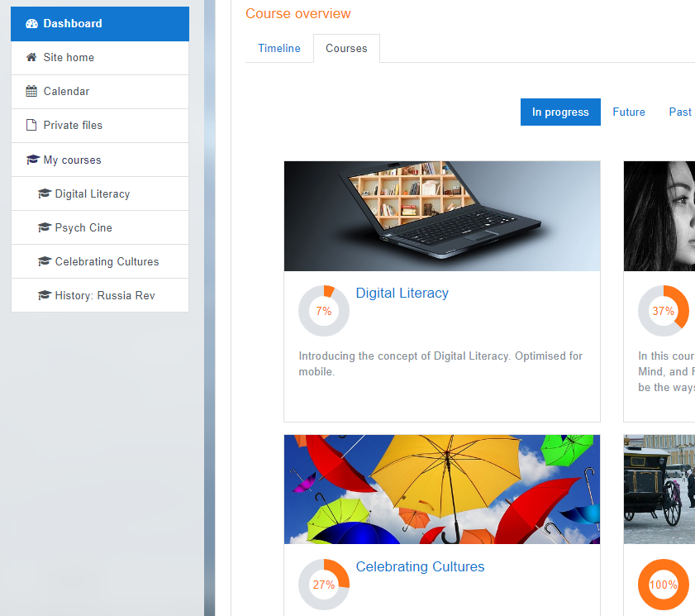Click the 7% progress ring
The image size is (695, 616).
tap(324, 311)
